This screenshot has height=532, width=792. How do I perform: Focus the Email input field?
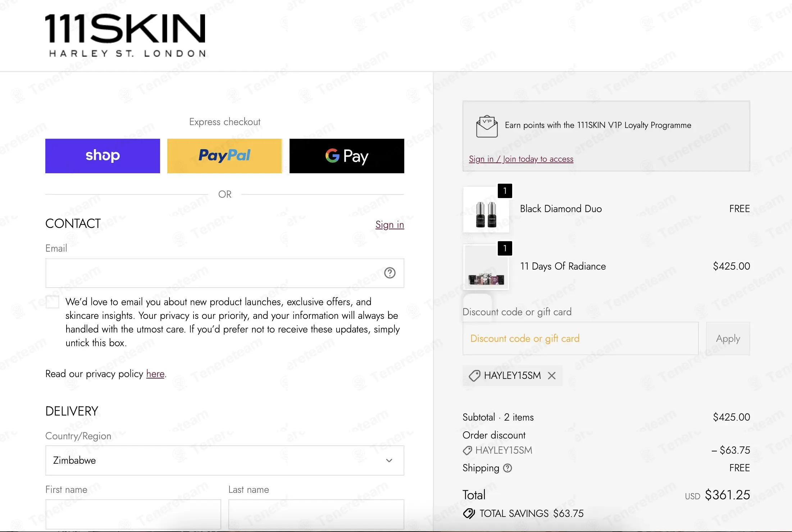(225, 273)
